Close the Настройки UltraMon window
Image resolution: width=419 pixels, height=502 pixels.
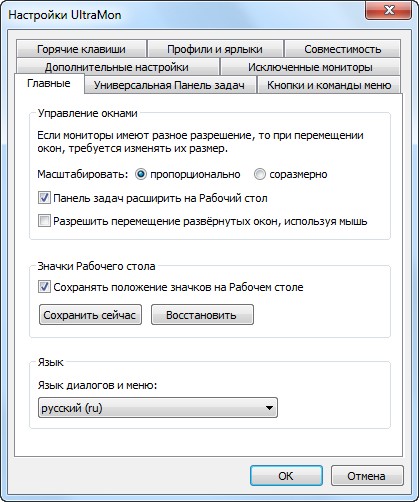pyautogui.click(x=388, y=10)
